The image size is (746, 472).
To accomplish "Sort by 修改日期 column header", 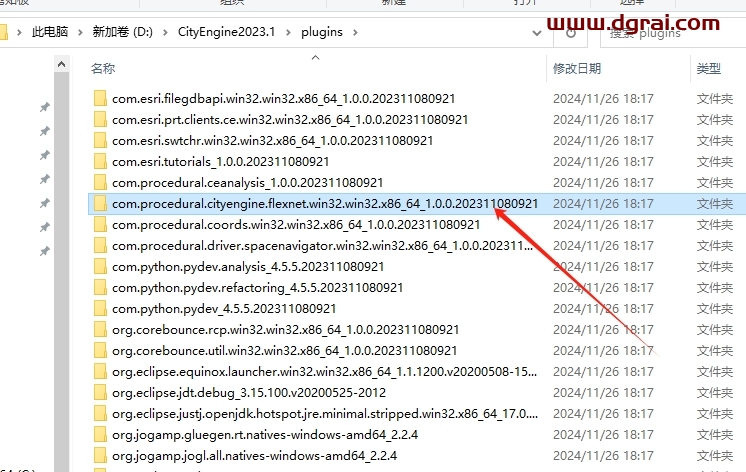I will tap(577, 69).
